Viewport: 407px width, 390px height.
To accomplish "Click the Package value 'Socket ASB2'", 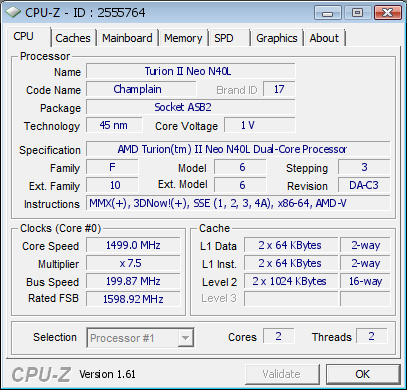I will point(191,107).
